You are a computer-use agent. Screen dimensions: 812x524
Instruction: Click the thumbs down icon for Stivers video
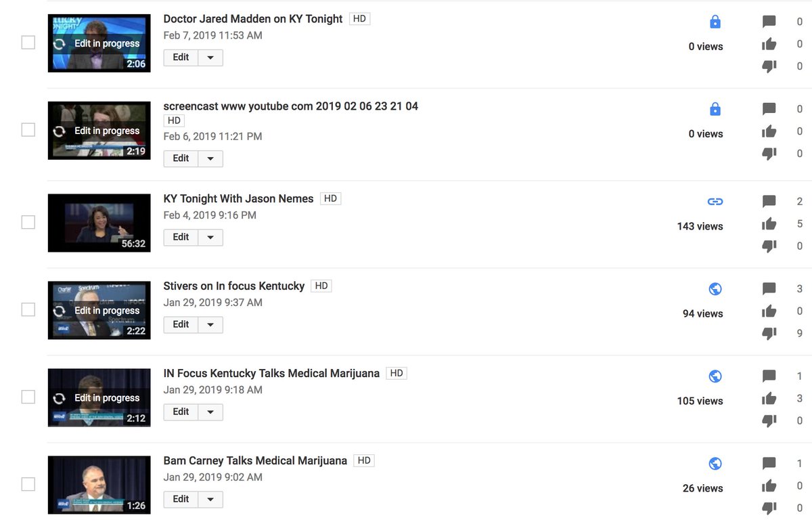pos(769,333)
